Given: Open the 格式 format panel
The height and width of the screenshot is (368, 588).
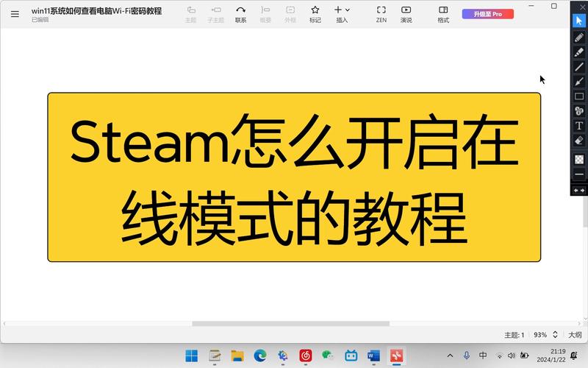Looking at the screenshot, I should (443, 14).
